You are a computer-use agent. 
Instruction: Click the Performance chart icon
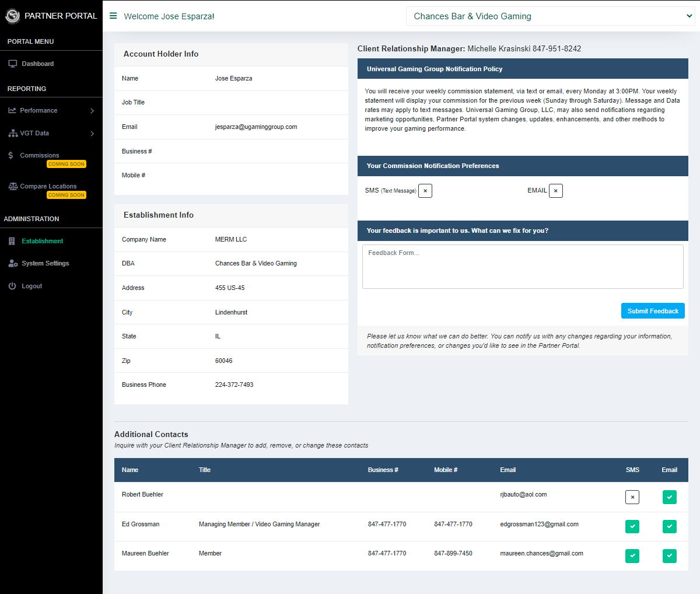click(12, 110)
